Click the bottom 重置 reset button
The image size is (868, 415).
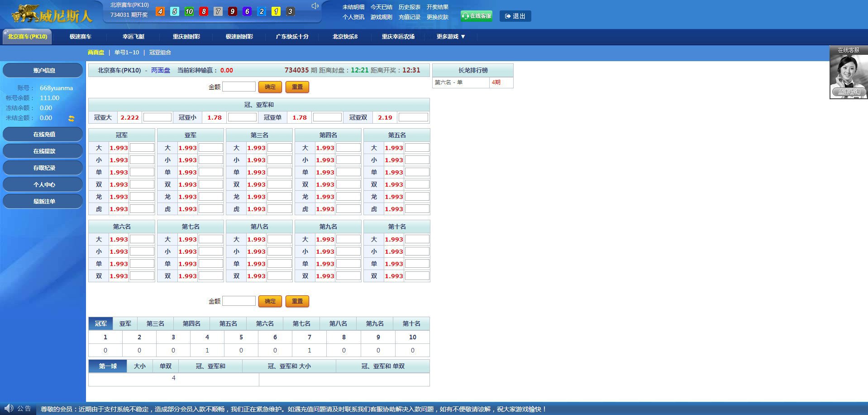coord(297,301)
